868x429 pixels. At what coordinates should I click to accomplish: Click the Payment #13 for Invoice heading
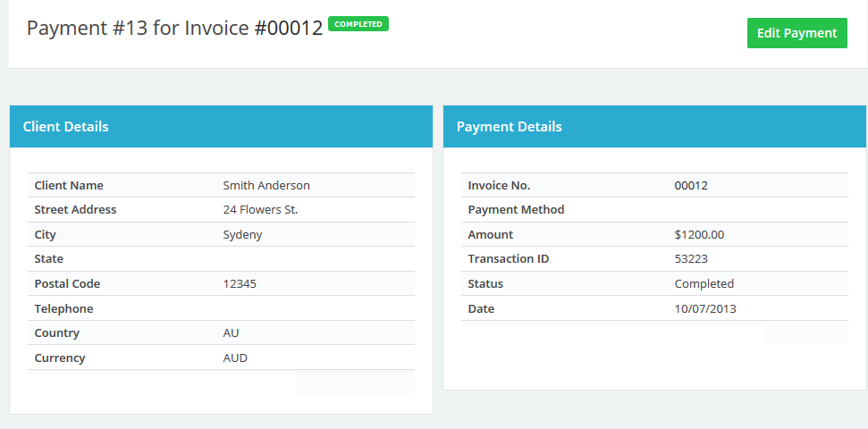tap(174, 28)
